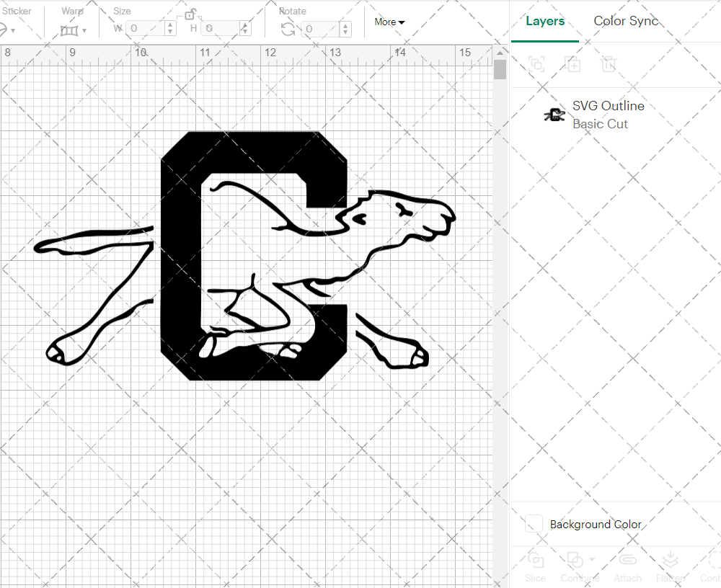Click the rotation angle input field
The height and width of the screenshot is (588, 721).
tap(319, 29)
